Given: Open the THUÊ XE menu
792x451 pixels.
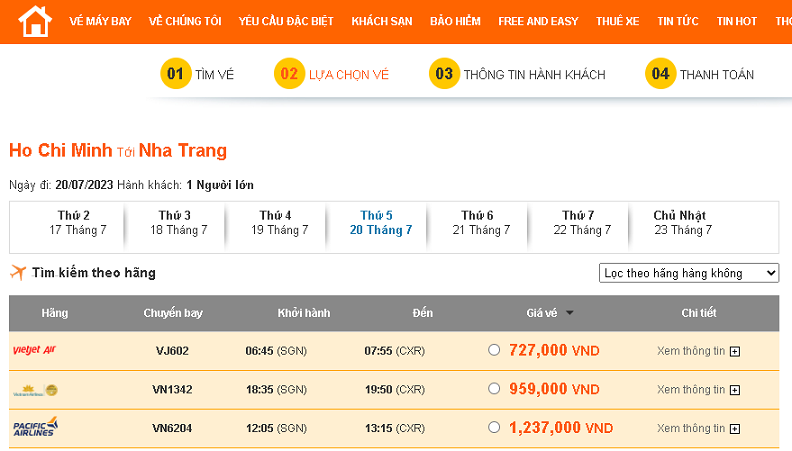Looking at the screenshot, I should (617, 21).
